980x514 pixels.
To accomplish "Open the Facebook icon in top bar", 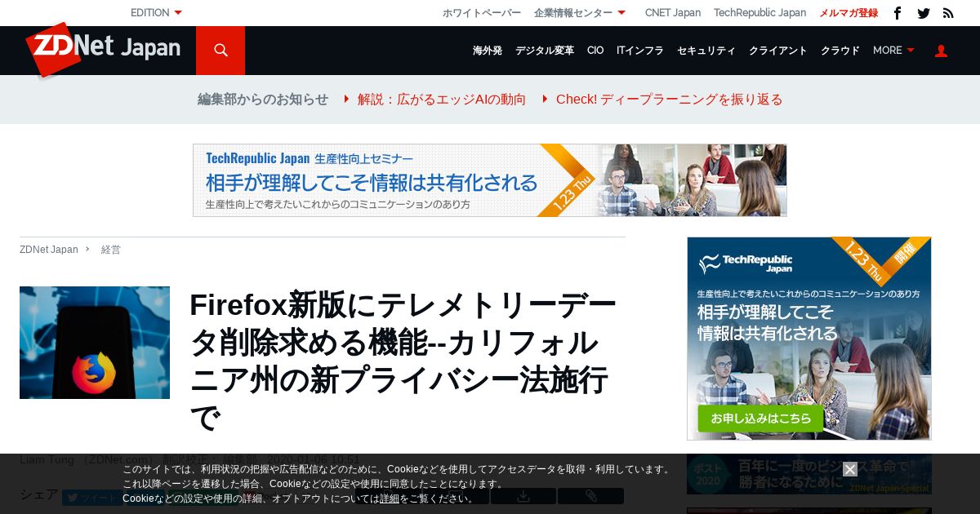I will (898, 13).
